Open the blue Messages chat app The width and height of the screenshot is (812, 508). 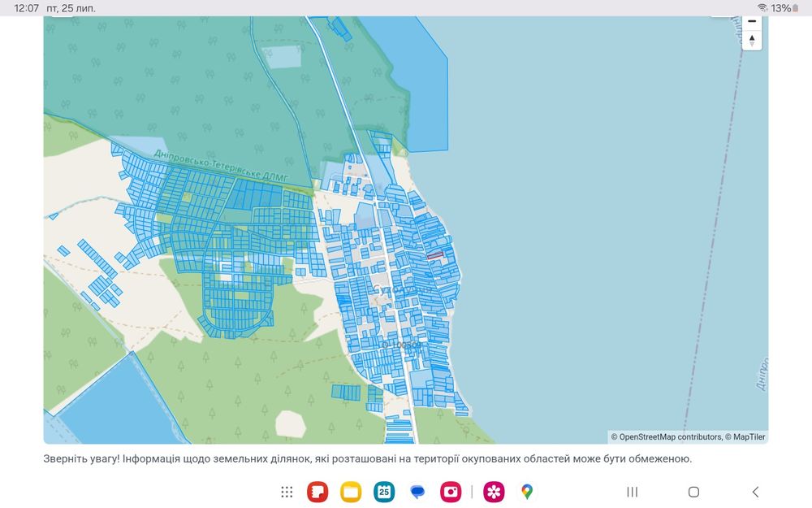coord(417,492)
